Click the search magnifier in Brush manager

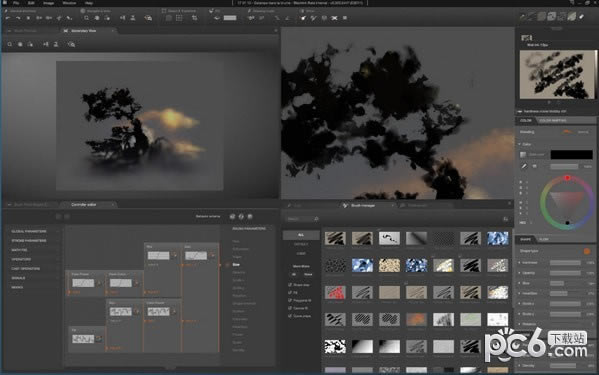pyautogui.click(x=316, y=219)
